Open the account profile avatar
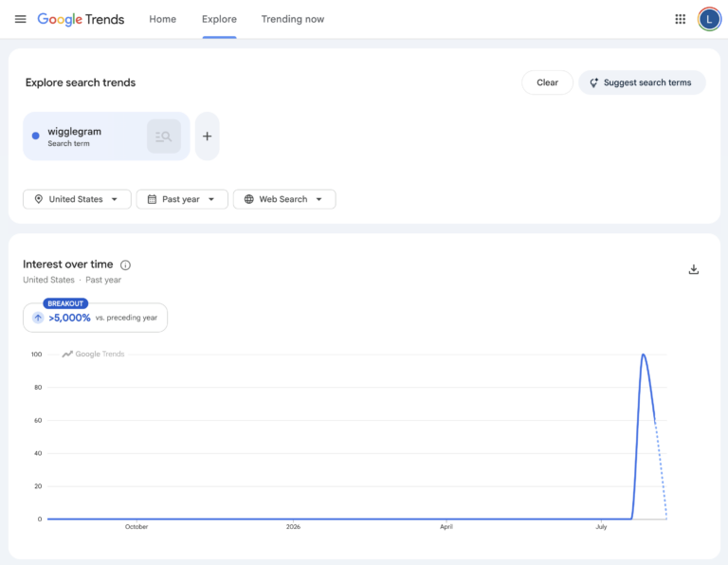Viewport: 728px width, 565px height. coord(709,19)
